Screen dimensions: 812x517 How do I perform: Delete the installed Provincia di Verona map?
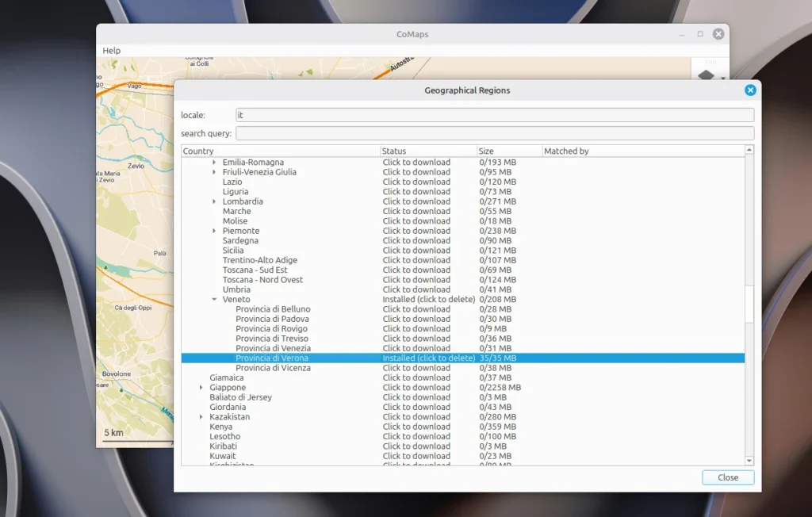tap(428, 358)
